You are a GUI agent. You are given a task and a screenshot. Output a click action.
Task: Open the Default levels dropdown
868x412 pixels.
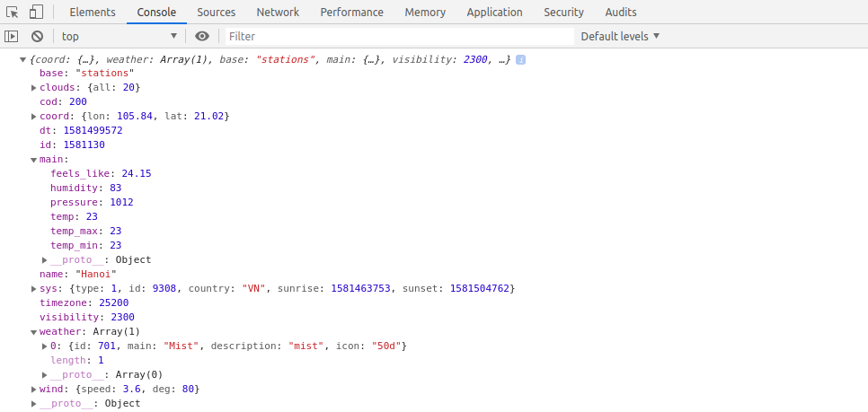(620, 36)
